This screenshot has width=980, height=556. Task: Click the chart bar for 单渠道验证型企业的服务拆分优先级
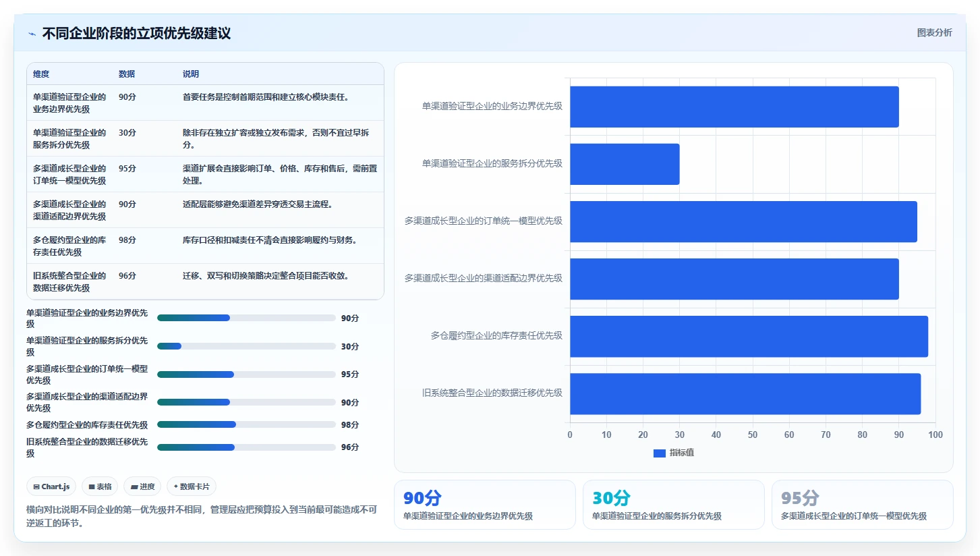click(625, 164)
